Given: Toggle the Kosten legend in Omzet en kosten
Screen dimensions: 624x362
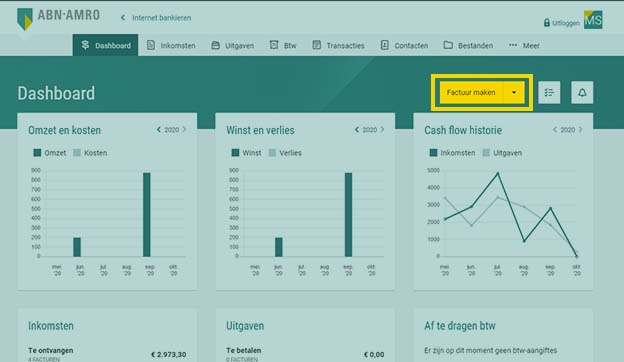Looking at the screenshot, I should (90, 153).
